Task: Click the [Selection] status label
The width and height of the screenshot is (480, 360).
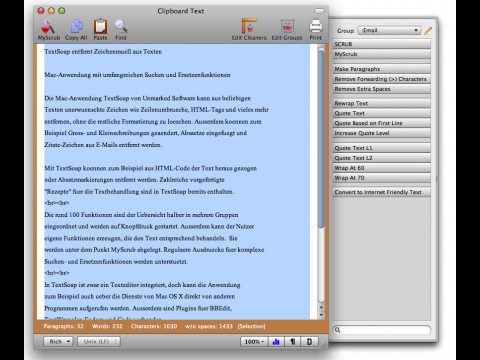Action: point(252,326)
